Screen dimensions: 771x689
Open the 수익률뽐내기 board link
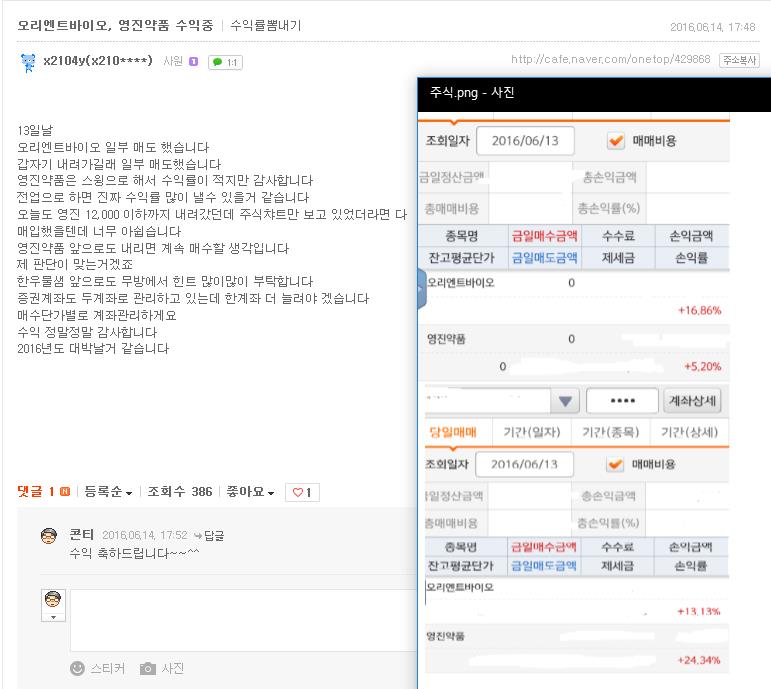point(266,25)
